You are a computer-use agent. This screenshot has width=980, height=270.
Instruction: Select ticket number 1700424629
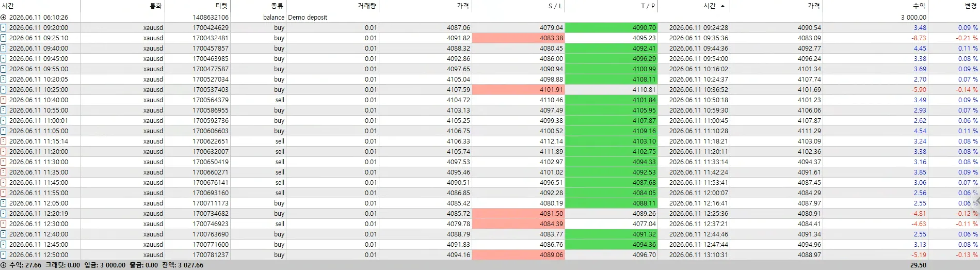coord(211,27)
